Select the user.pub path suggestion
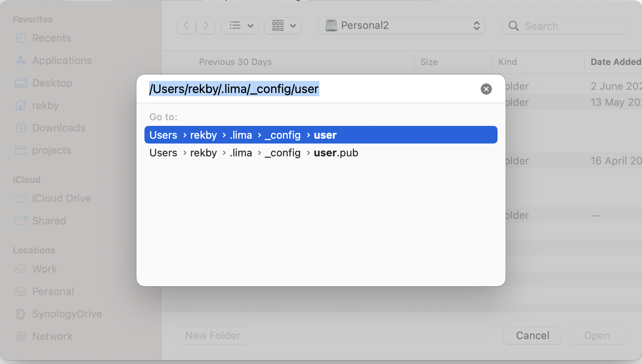This screenshot has height=364, width=642. pyautogui.click(x=254, y=153)
